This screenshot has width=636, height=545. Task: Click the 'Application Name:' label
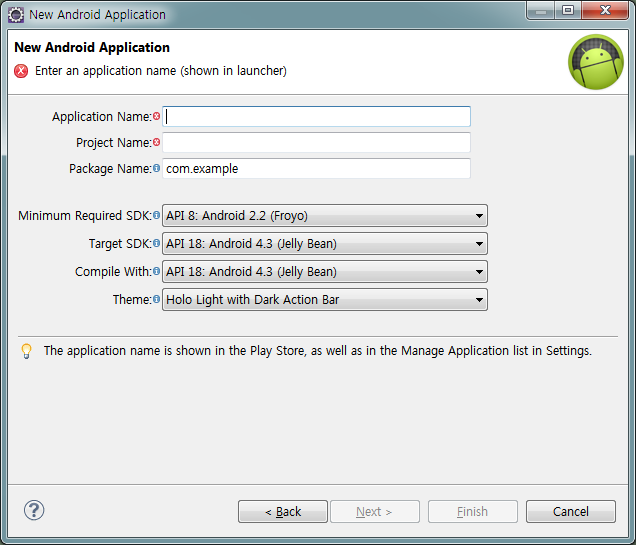tap(102, 117)
